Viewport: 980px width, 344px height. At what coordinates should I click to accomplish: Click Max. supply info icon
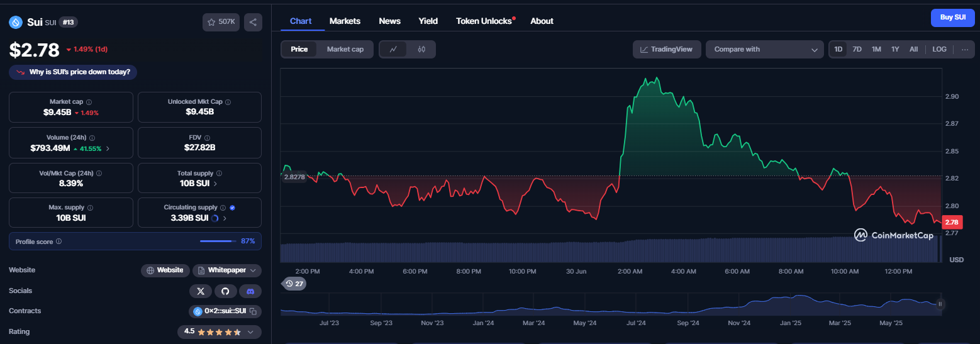point(90,208)
